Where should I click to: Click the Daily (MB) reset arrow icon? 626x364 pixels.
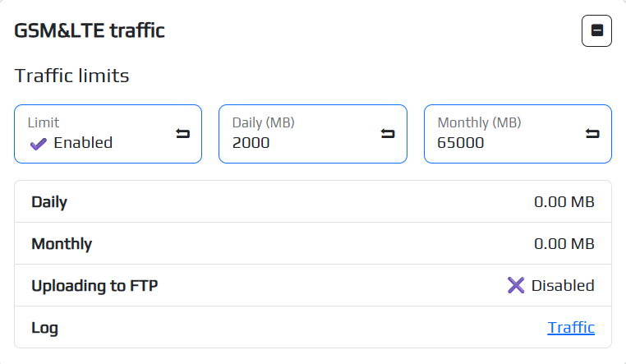[388, 133]
